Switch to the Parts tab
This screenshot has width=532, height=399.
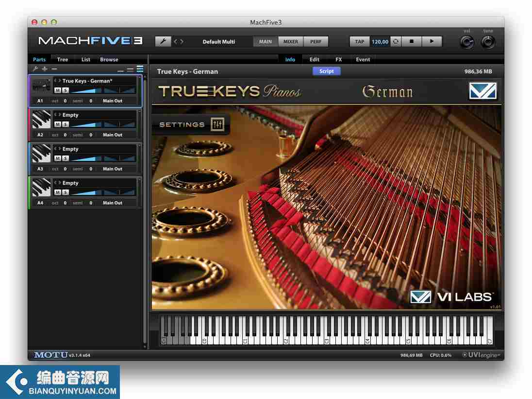pos(39,59)
